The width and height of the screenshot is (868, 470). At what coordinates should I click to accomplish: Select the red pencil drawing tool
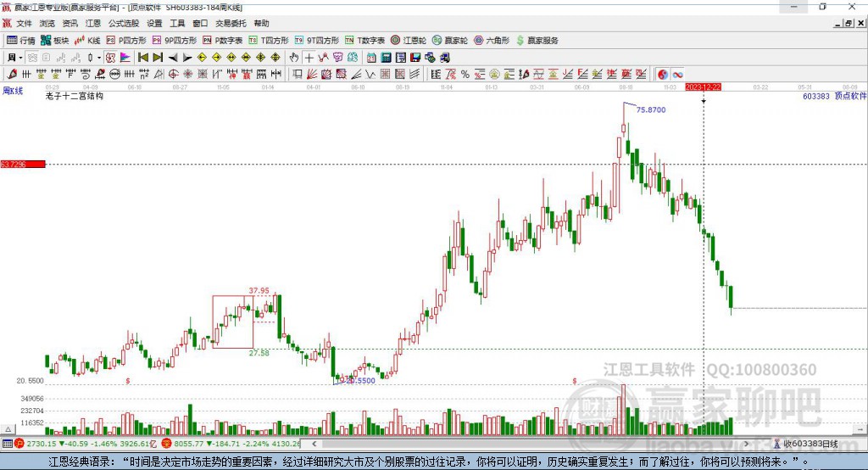tap(12, 75)
